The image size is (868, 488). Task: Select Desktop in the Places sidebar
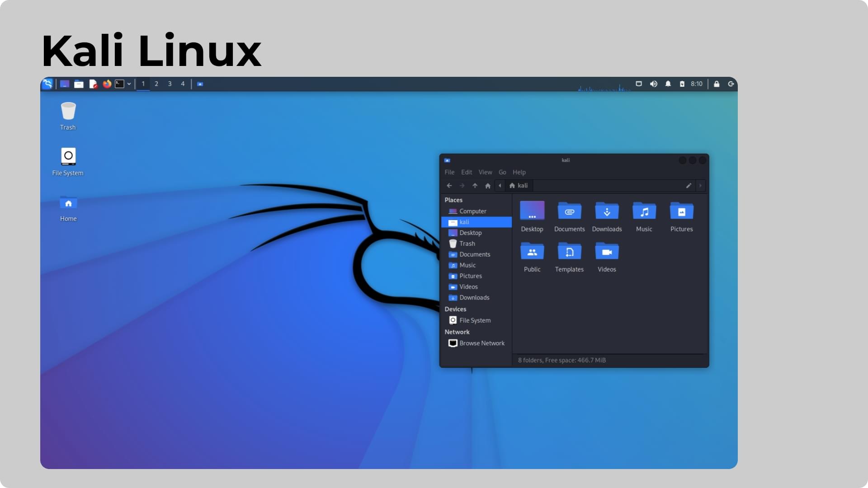click(x=476, y=233)
